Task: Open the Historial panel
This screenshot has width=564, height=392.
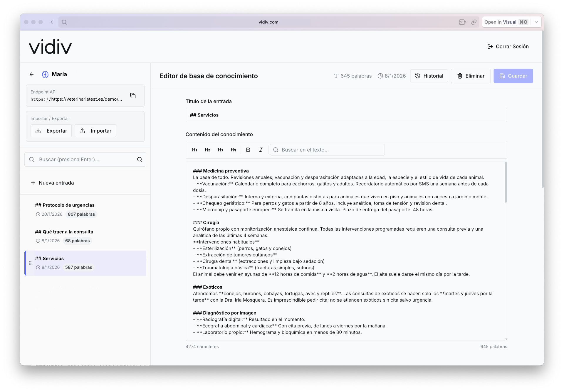Action: click(429, 76)
